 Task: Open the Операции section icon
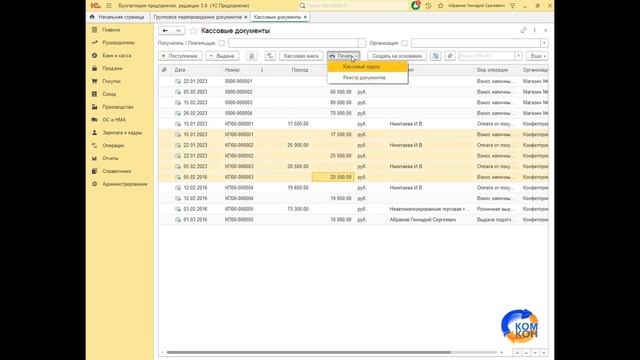[x=94, y=145]
